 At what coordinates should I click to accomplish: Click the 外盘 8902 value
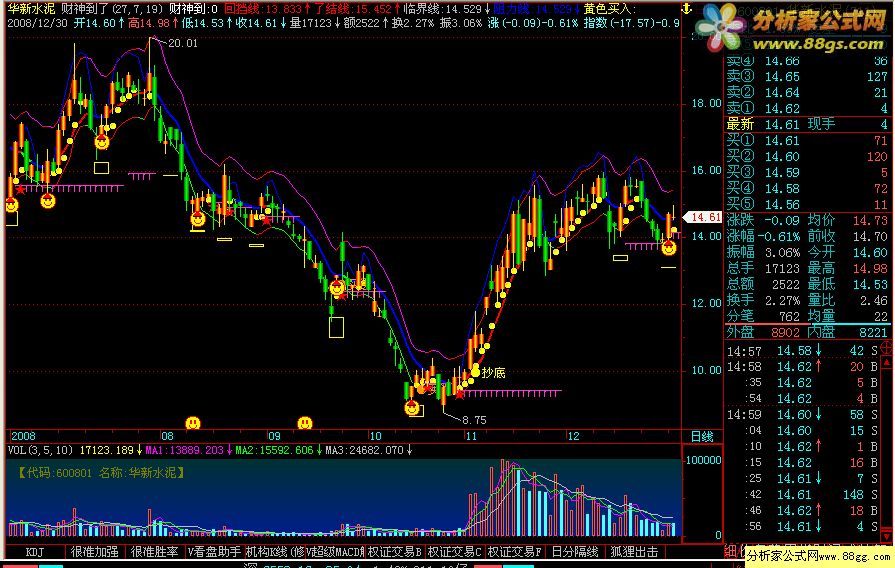[785, 332]
